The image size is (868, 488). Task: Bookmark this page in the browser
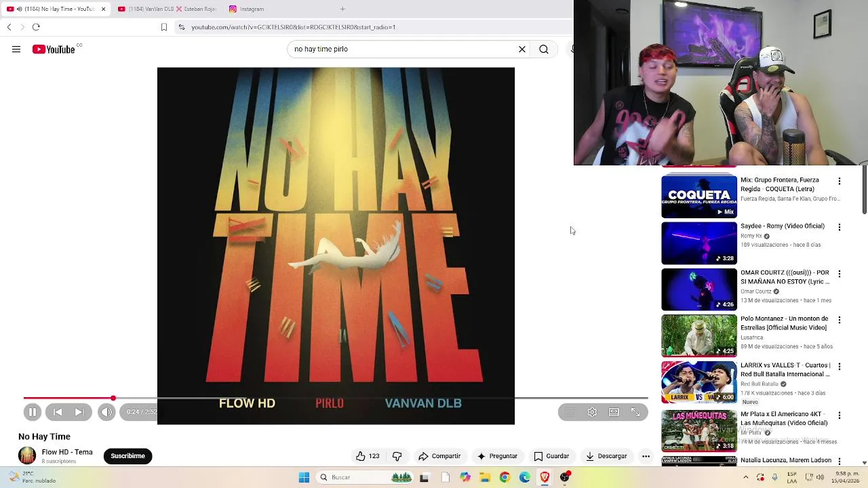(x=164, y=27)
